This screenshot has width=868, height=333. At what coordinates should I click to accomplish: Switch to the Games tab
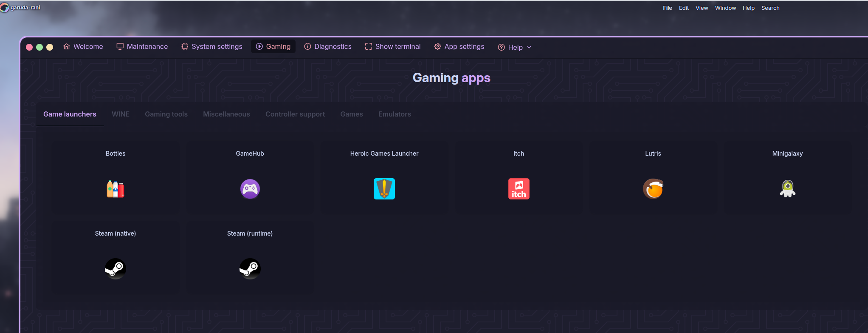[352, 114]
